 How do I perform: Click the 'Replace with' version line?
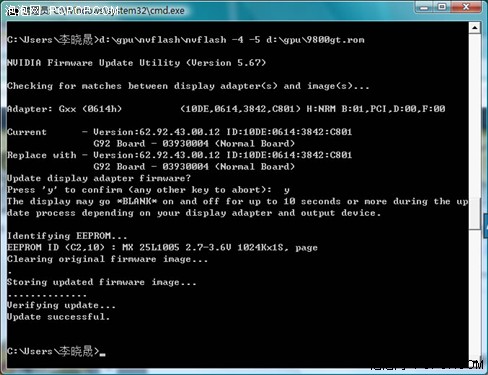[180, 155]
